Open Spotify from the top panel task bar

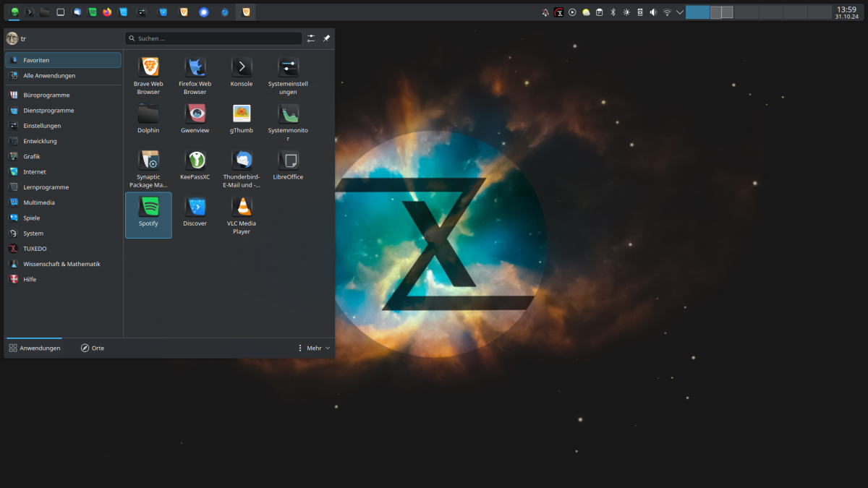93,12
